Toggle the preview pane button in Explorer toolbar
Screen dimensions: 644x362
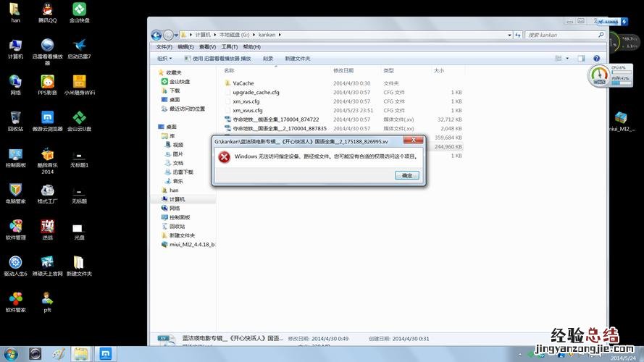tap(581, 58)
